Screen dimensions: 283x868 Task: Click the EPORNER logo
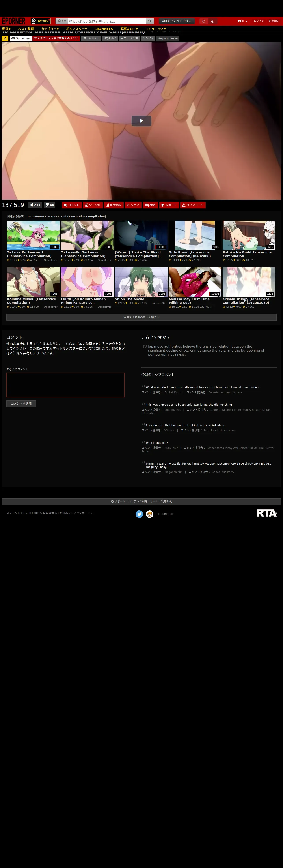14,21
